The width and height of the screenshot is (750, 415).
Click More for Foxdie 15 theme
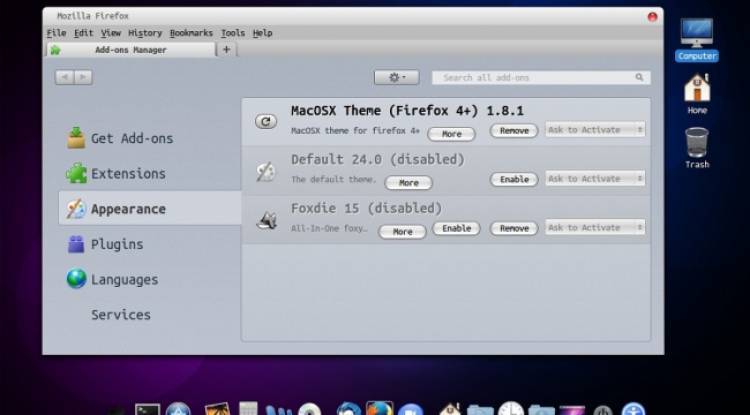tap(402, 232)
